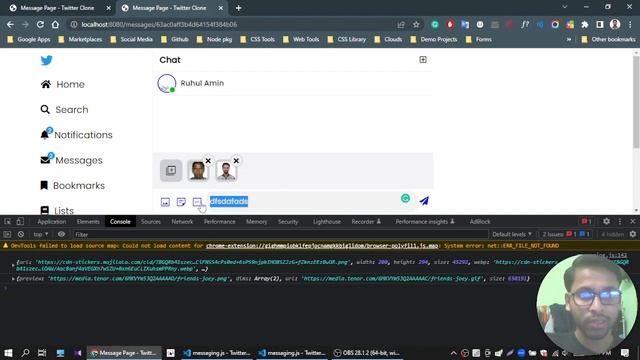Screen dimensions: 640x360
Task: Open the Github bookmarks folder
Action: [175, 40]
